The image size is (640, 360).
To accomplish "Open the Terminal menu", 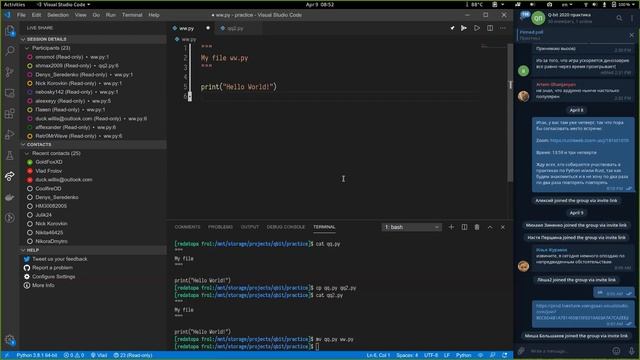I will pos(132,15).
